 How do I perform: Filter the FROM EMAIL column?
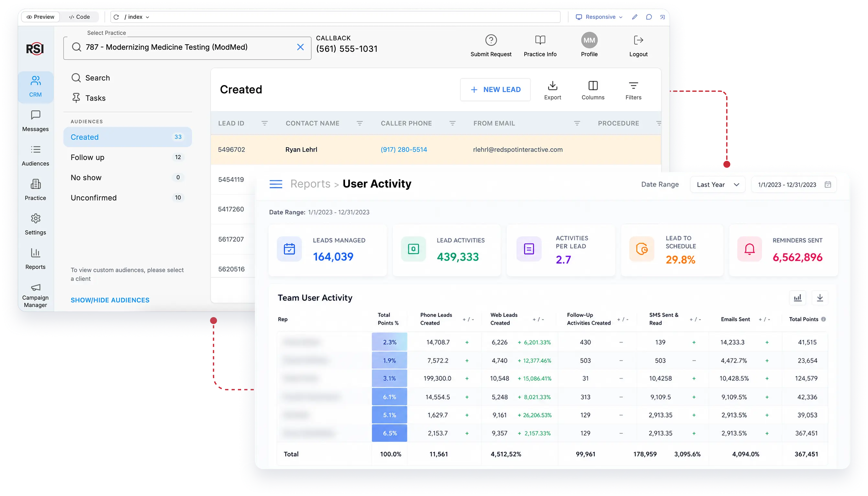(x=577, y=123)
